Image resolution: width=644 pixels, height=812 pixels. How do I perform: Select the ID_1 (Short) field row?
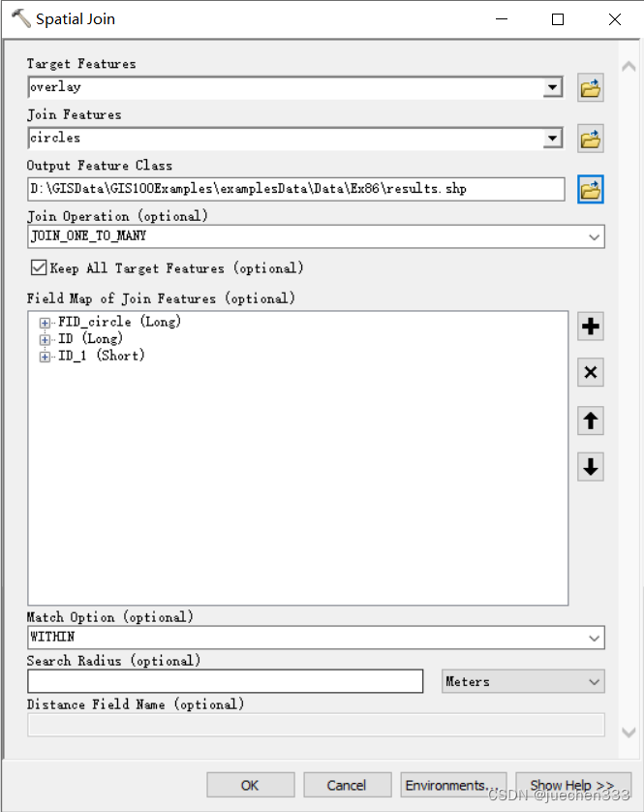coord(101,357)
